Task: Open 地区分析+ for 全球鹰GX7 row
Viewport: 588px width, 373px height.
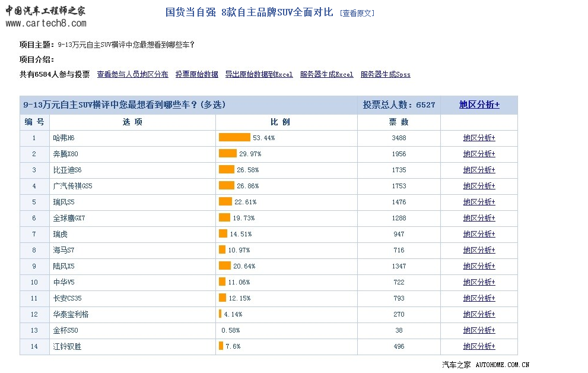Action: pos(479,218)
